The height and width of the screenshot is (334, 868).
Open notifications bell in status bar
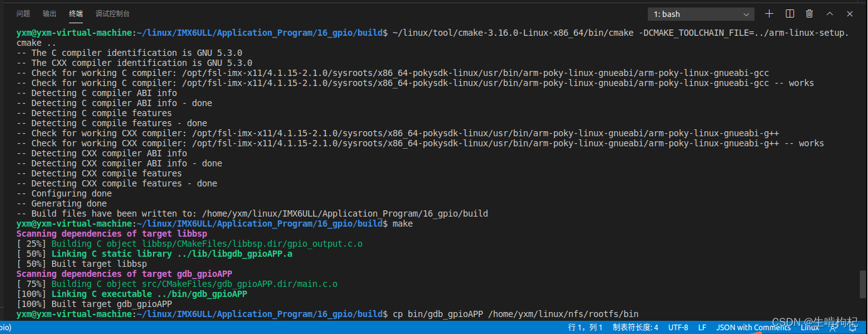(x=852, y=328)
